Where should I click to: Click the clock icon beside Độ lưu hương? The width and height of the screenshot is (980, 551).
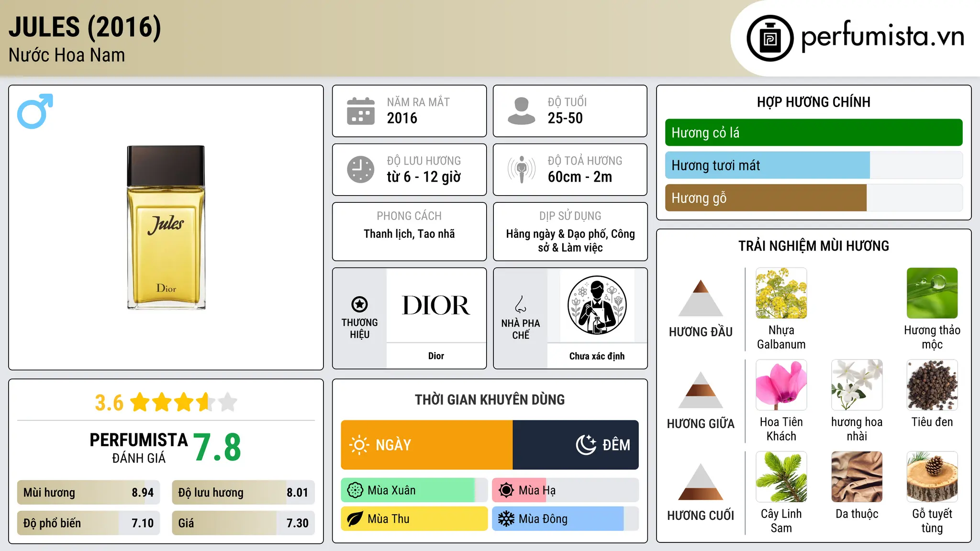pos(361,169)
